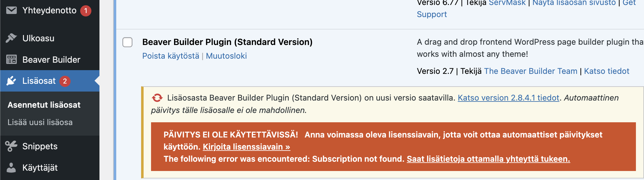Click the Lisäosat update count badge

coord(64,81)
